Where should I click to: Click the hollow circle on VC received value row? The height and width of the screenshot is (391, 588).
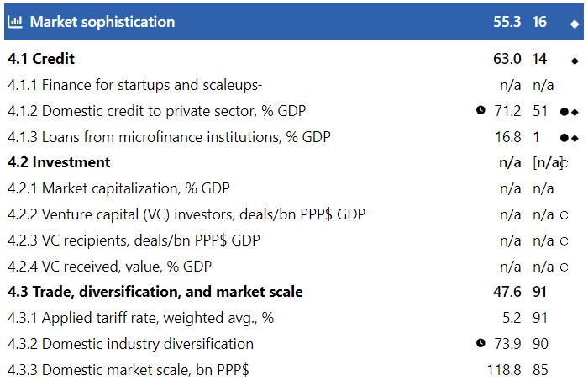pyautogui.click(x=564, y=267)
